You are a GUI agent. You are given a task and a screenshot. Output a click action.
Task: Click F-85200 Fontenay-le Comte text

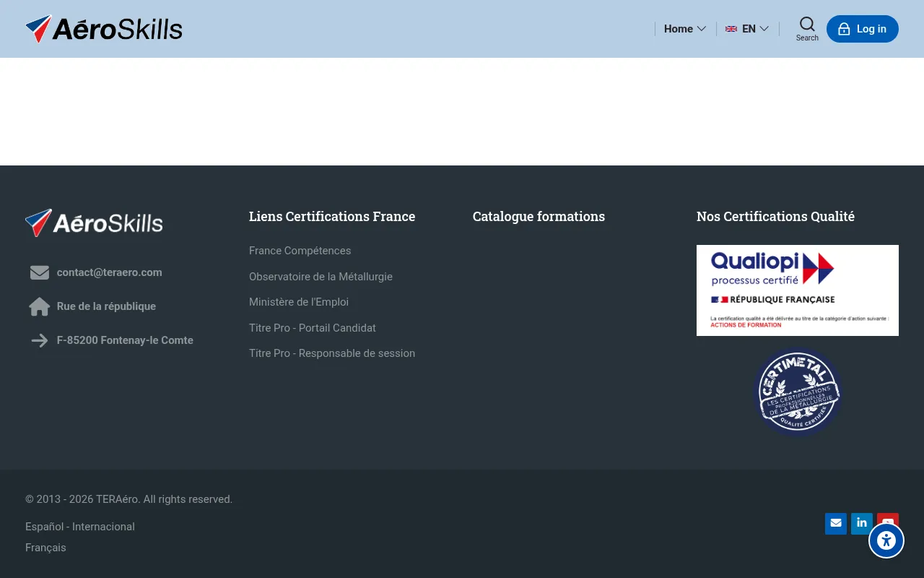coord(125,340)
